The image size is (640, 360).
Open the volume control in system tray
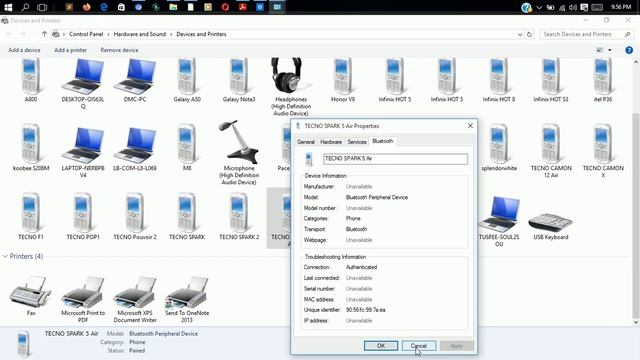pos(573,7)
